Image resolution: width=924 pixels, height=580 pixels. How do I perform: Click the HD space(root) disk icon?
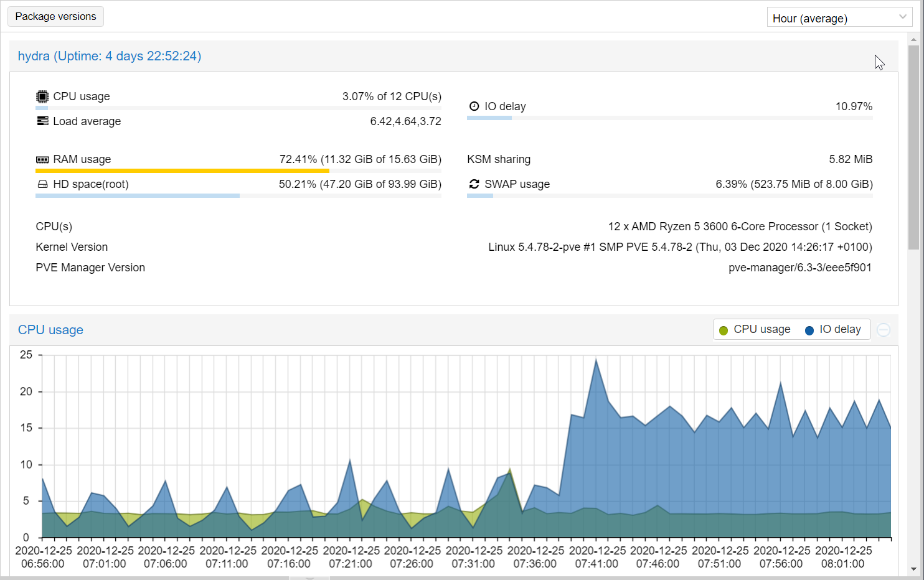click(42, 184)
